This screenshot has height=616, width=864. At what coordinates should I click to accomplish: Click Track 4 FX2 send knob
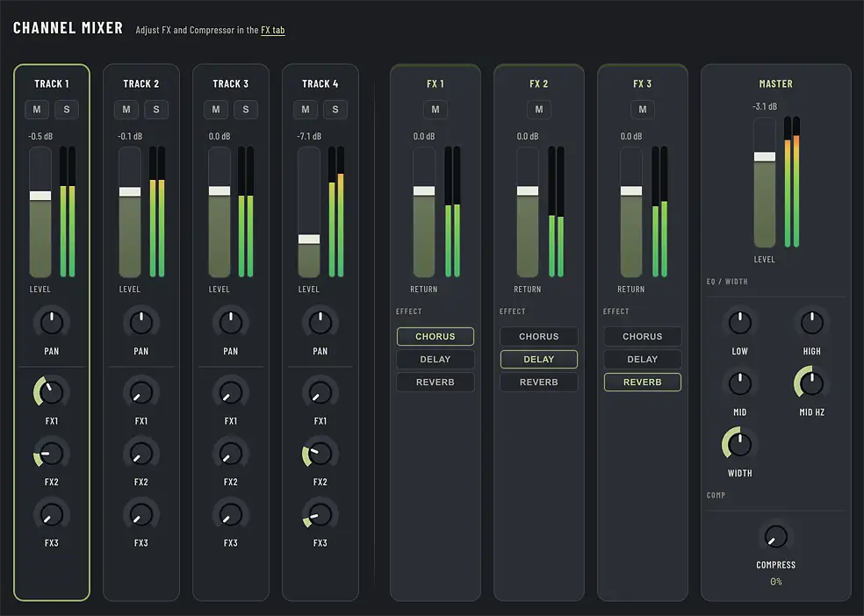click(x=320, y=454)
